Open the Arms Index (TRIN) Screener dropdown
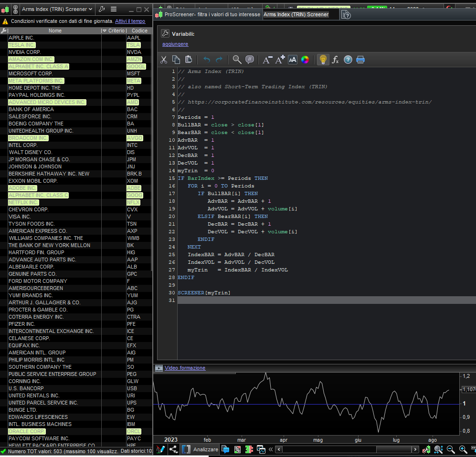Image resolution: width=476 pixels, height=457 pixels. pos(57,9)
